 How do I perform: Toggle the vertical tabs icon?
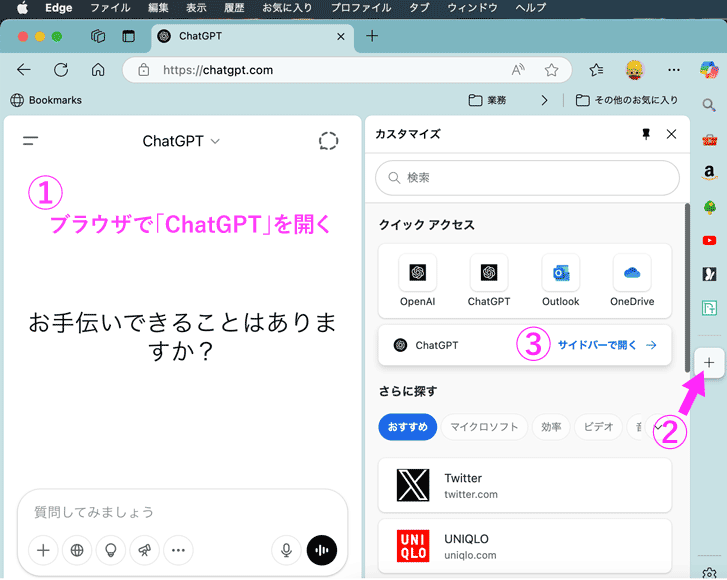128,36
